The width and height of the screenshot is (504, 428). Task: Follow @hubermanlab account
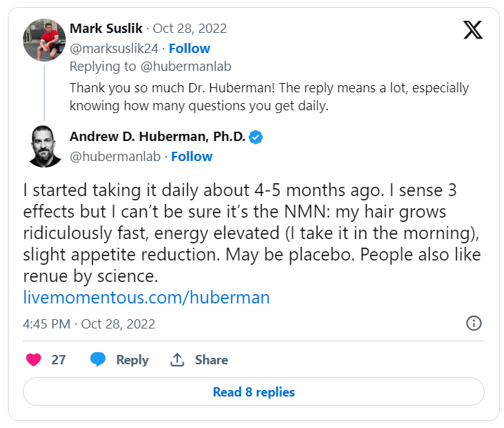[x=192, y=156]
